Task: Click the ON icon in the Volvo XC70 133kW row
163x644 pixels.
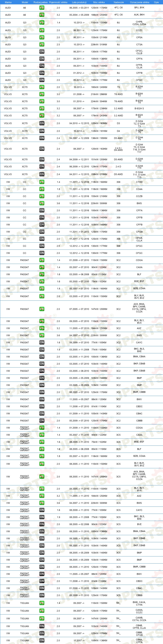Action: click(x=42, y=131)
